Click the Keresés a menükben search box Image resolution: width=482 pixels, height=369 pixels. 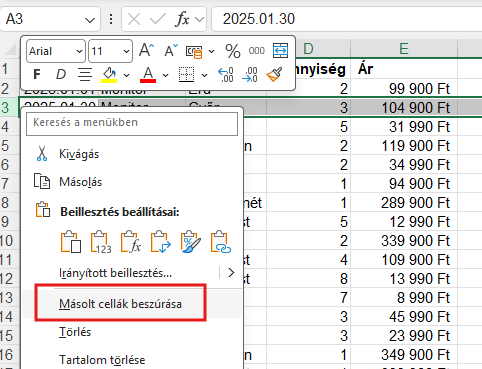point(132,123)
